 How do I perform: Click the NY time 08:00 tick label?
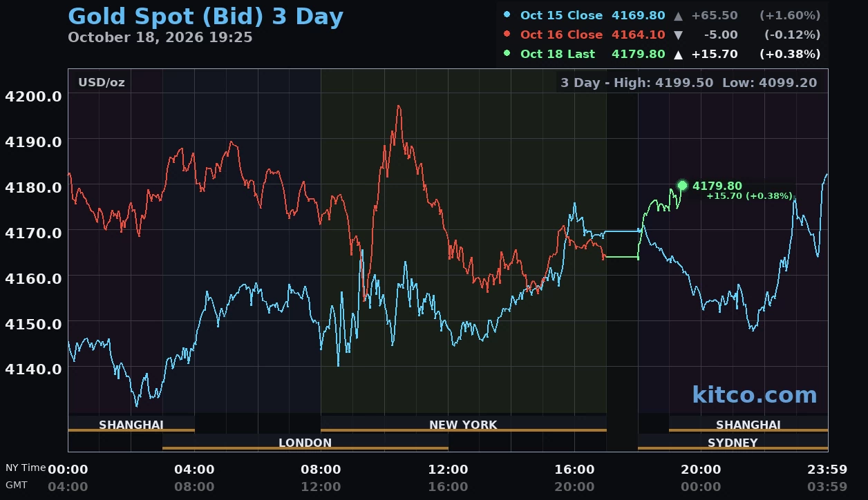[321, 470]
